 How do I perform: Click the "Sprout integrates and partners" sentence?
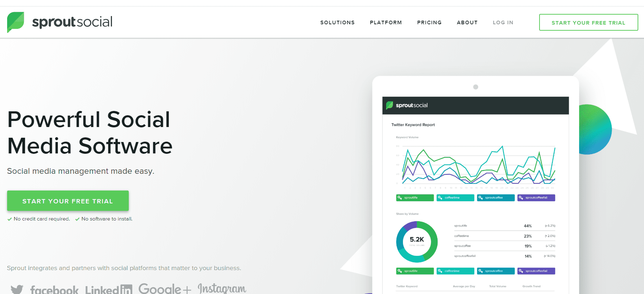click(124, 268)
